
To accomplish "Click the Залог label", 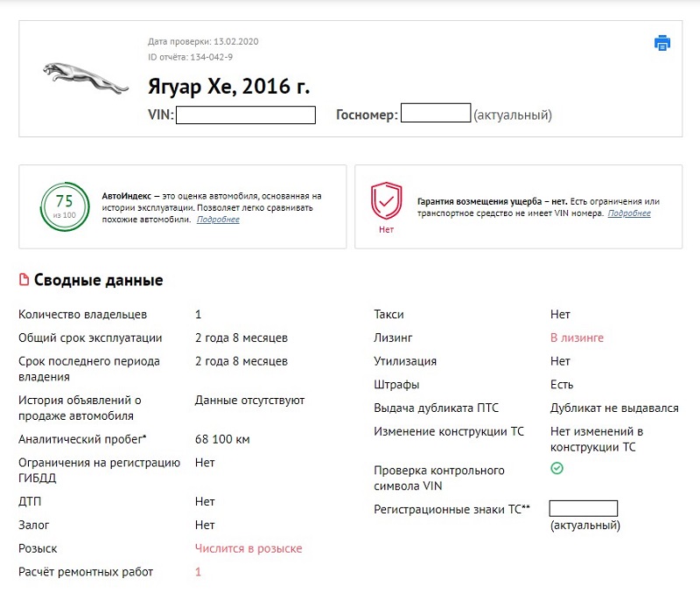I will [33, 525].
